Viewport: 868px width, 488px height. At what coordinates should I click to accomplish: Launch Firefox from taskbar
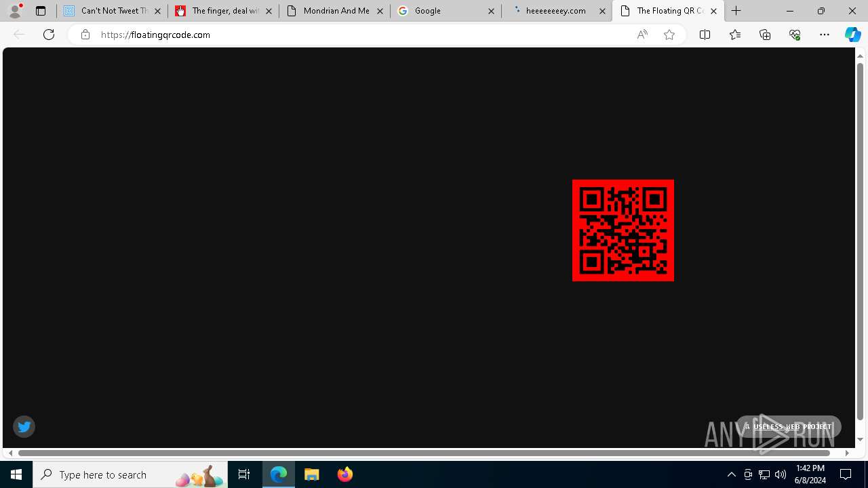tap(345, 474)
